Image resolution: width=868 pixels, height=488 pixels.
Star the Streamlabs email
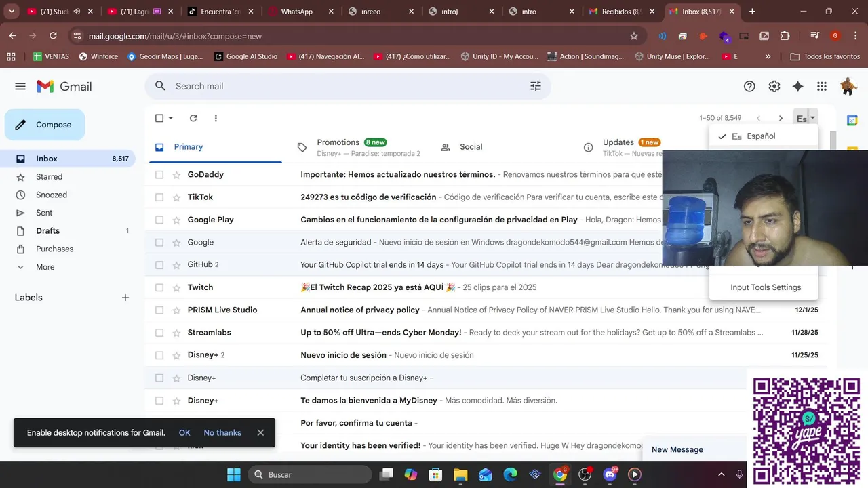pyautogui.click(x=177, y=333)
